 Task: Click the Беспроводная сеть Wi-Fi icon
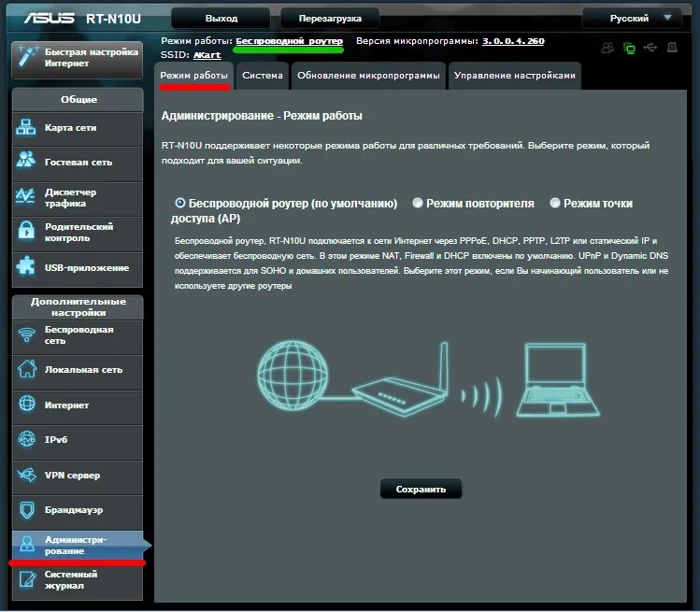pos(27,334)
